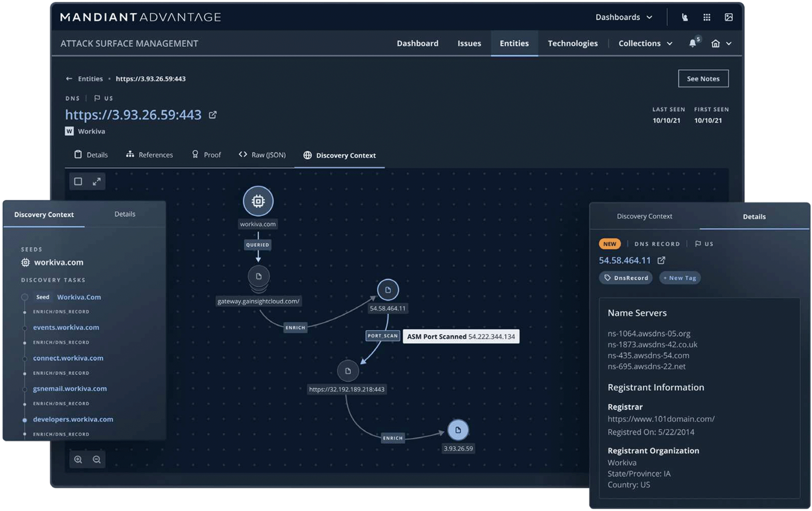Click ns-1064.awsdns-05.org name server

(x=649, y=334)
